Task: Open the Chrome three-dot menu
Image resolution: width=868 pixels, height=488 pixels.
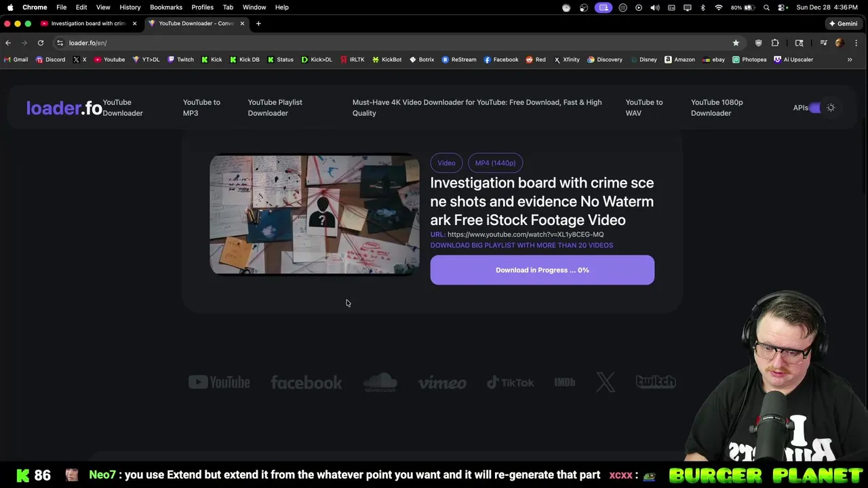Action: coord(856,43)
